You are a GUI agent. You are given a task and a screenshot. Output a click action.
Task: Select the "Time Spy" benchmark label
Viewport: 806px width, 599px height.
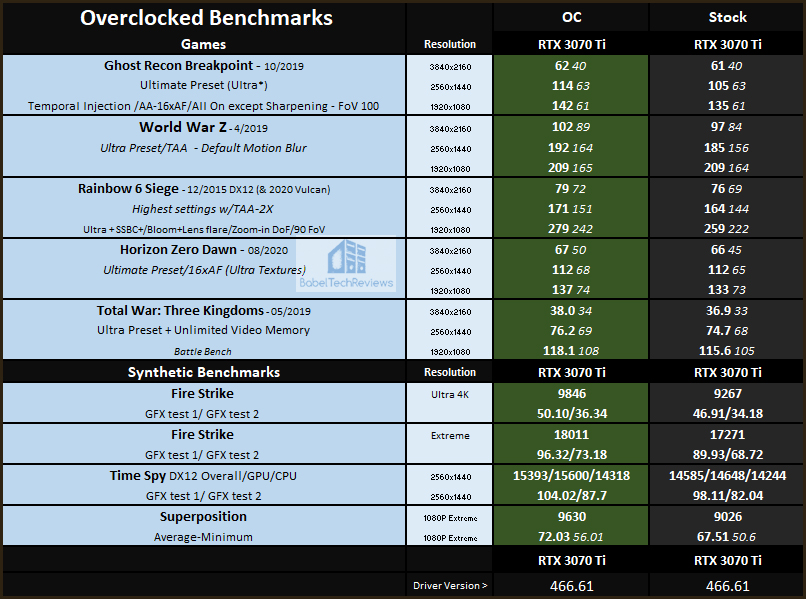coord(137,476)
